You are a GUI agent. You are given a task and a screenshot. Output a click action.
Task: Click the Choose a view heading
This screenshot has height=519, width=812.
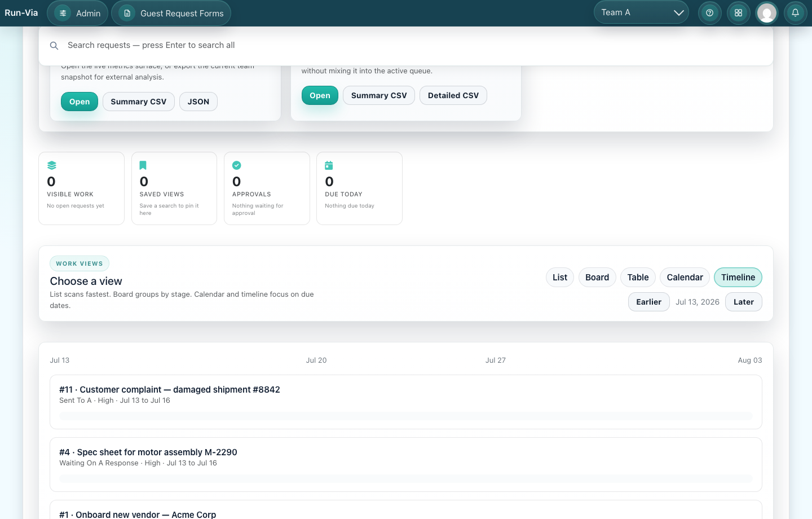(x=86, y=281)
